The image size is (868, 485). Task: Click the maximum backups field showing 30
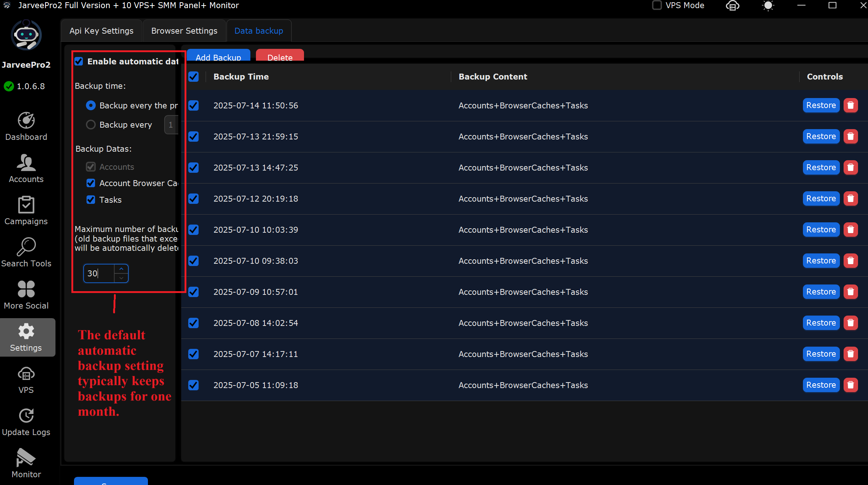[x=99, y=273]
